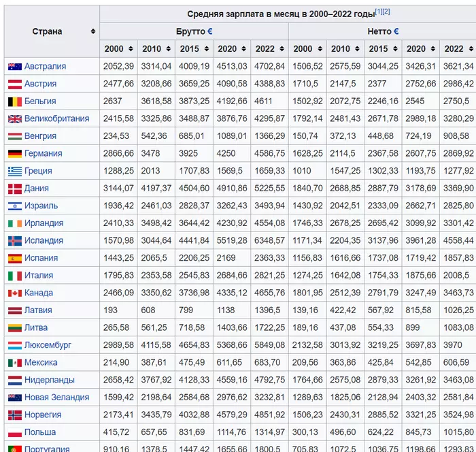Open the Латвия country link

click(x=38, y=310)
